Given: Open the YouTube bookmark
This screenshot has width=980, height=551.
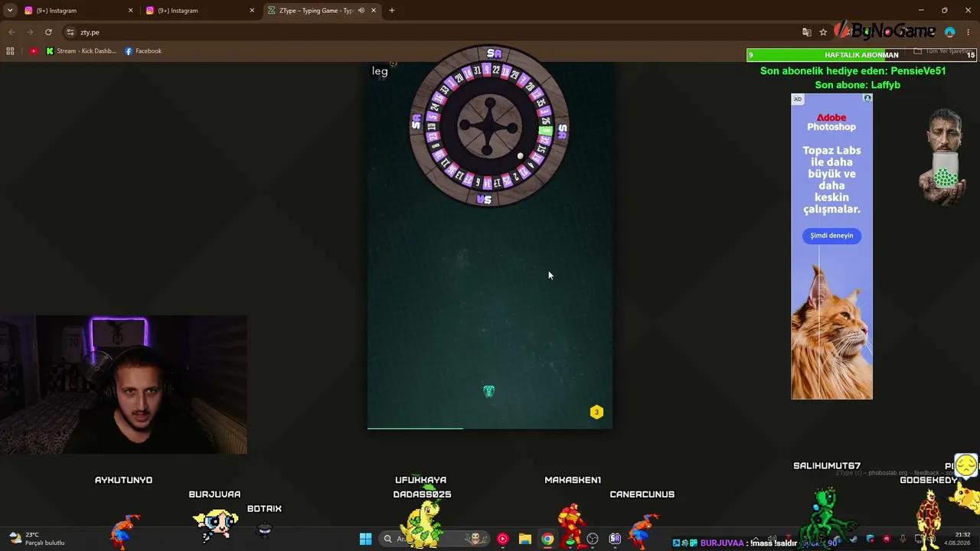Looking at the screenshot, I should [x=34, y=51].
